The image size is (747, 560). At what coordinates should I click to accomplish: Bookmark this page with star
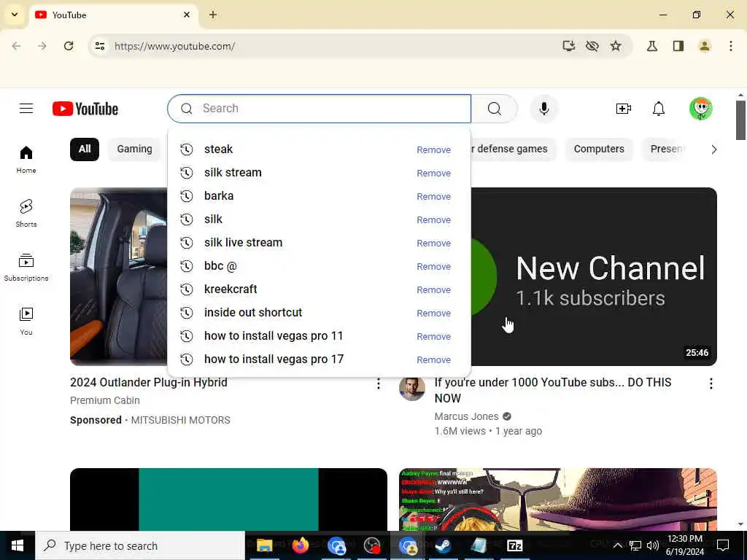pos(616,46)
